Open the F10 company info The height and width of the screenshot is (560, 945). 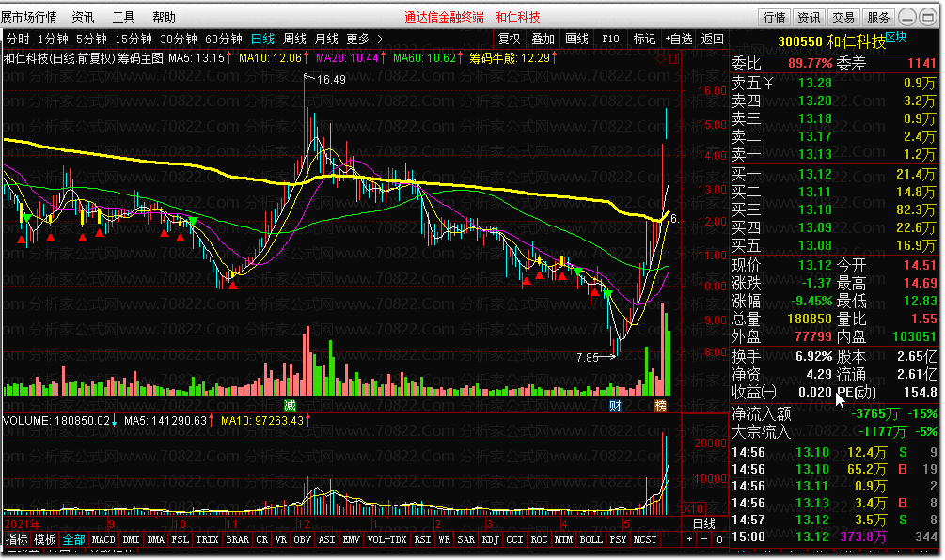[610, 39]
